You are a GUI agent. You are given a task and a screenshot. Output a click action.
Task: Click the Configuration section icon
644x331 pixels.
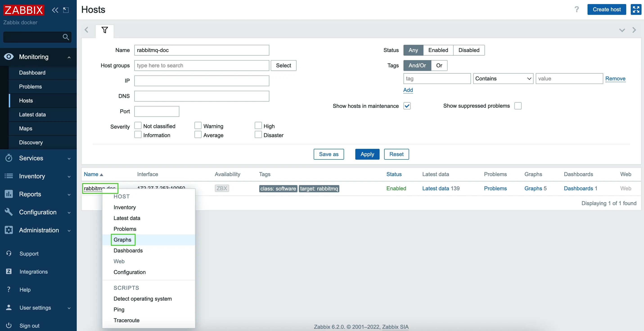tap(9, 212)
